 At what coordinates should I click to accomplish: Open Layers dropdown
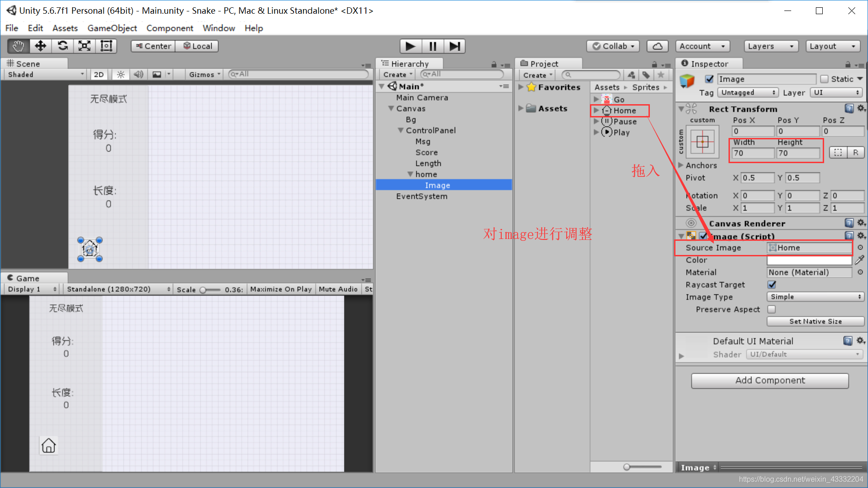coord(771,46)
